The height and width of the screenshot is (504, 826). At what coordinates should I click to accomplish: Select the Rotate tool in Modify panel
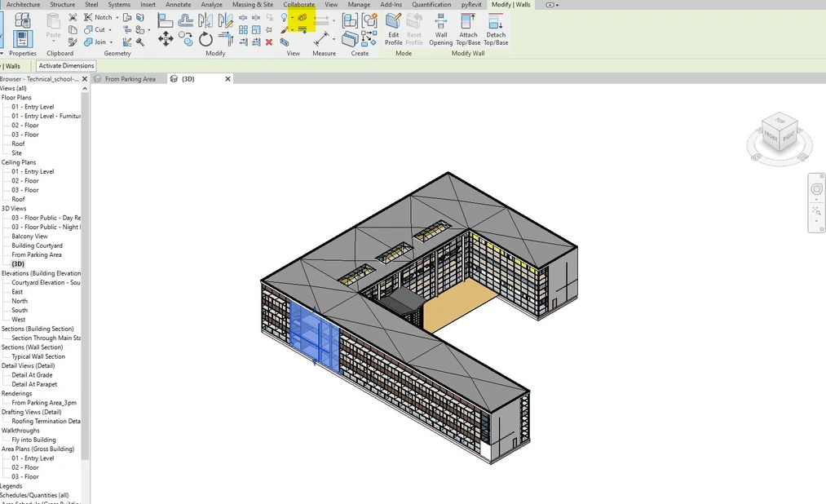tap(206, 38)
